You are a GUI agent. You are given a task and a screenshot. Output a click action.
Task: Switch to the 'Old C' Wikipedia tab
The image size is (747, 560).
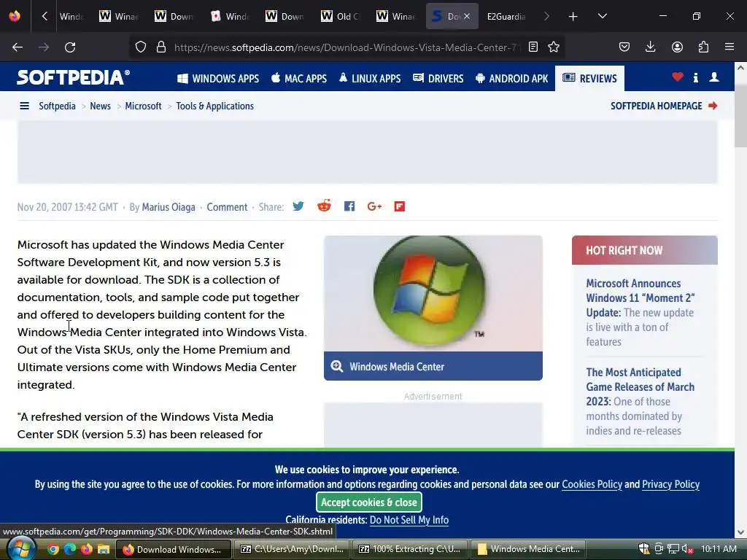click(x=340, y=16)
